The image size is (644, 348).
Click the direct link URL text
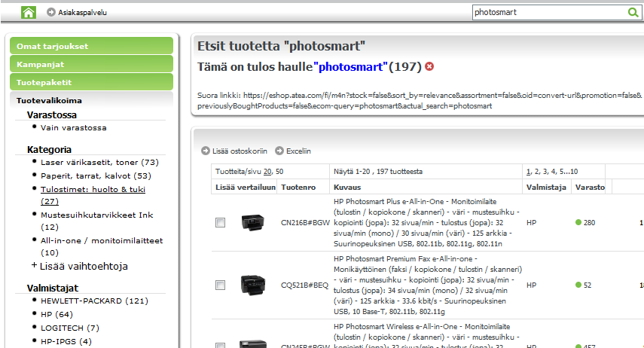[x=420, y=101]
